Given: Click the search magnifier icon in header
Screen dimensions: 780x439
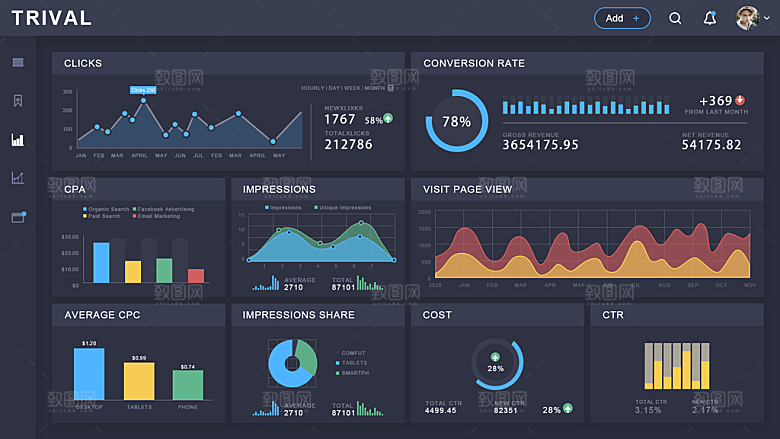Looking at the screenshot, I should pos(675,18).
